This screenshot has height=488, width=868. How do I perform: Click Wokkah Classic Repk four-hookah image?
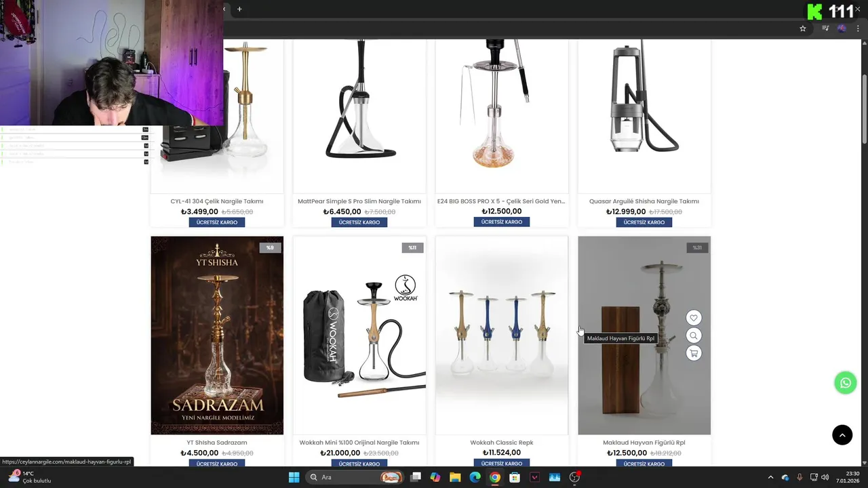[x=502, y=335]
